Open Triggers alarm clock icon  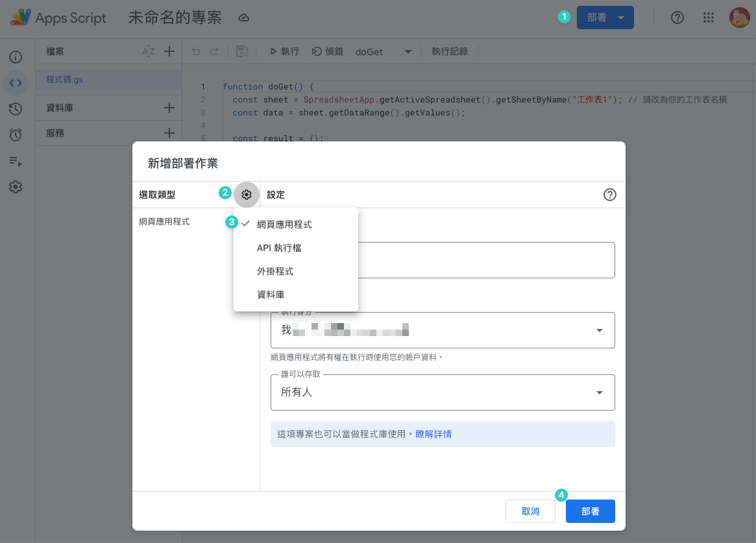click(x=16, y=135)
